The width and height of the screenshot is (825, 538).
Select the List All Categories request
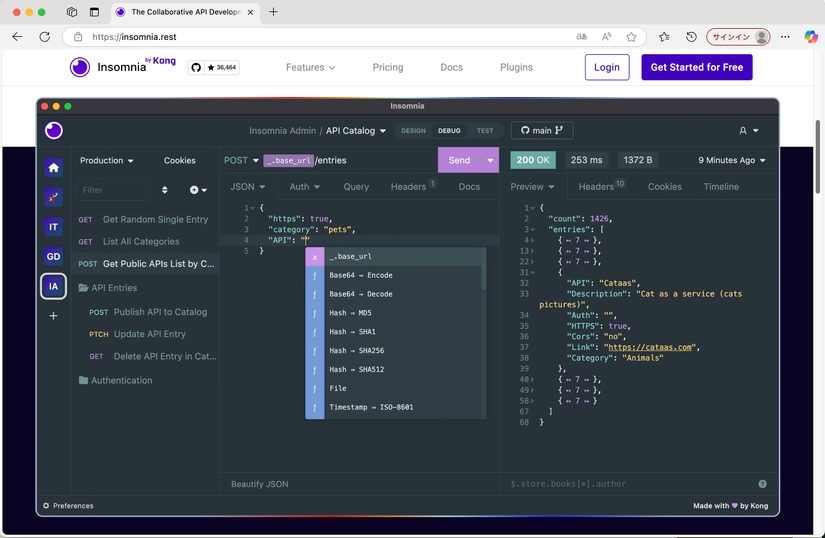(x=145, y=241)
